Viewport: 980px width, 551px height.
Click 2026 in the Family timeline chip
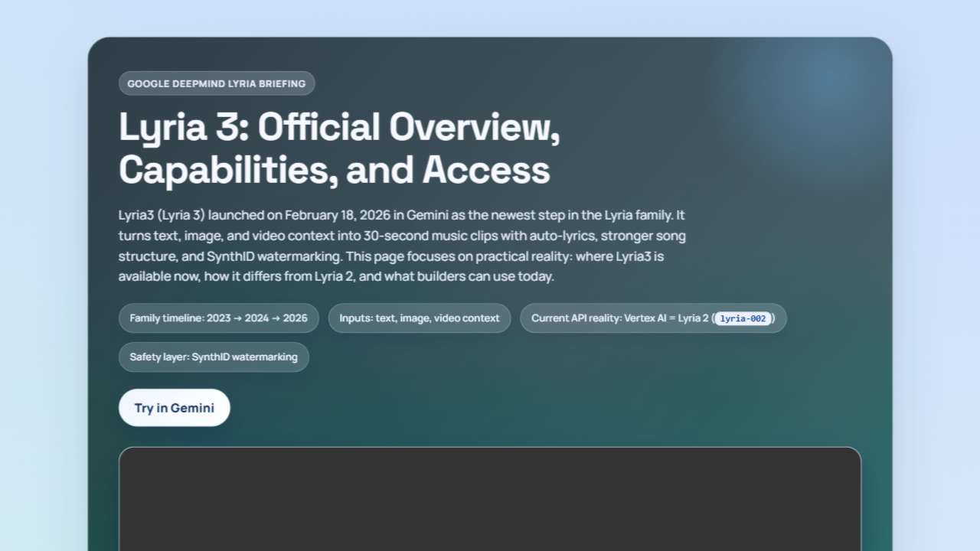(295, 318)
